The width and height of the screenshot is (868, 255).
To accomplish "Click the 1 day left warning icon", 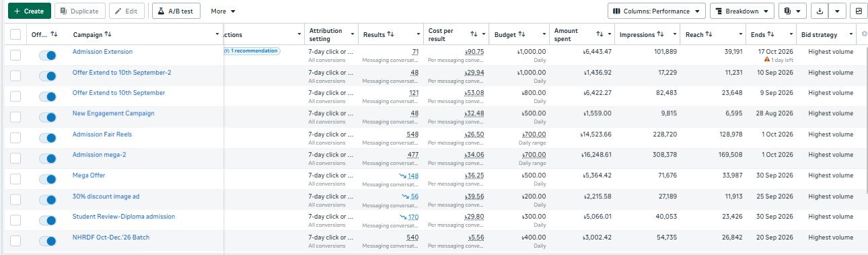I will pyautogui.click(x=767, y=60).
